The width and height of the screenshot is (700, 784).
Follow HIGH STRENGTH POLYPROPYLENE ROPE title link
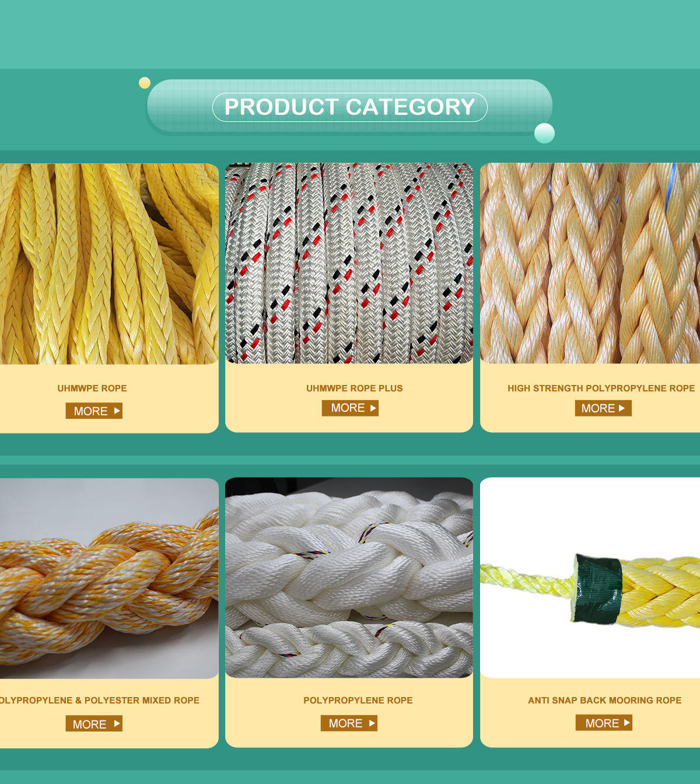[x=601, y=388]
